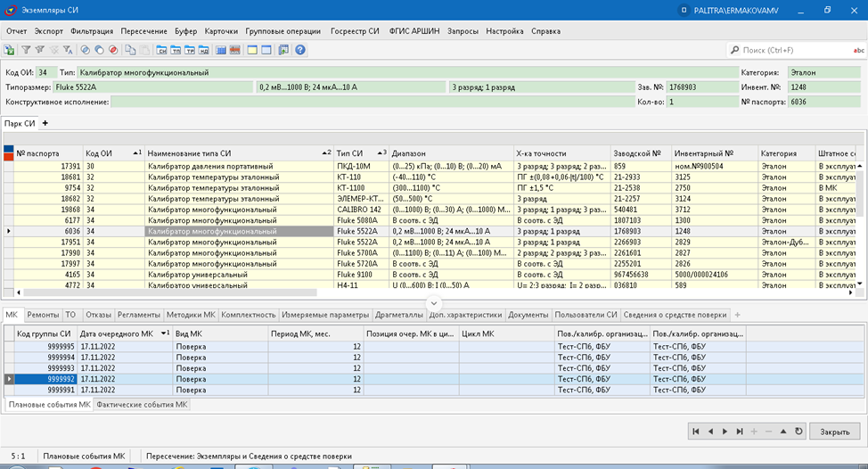This screenshot has width=868, height=469.
Task: Click the Период МК, мес. column header
Action: [315, 333]
